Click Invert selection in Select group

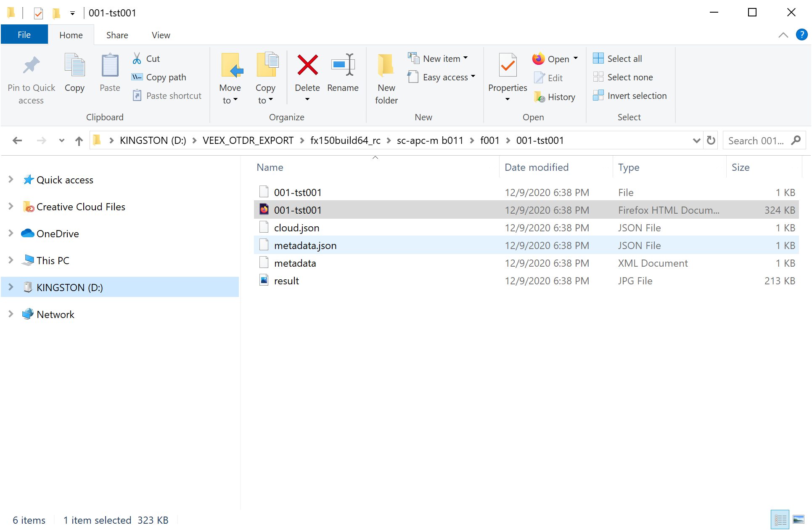point(630,96)
